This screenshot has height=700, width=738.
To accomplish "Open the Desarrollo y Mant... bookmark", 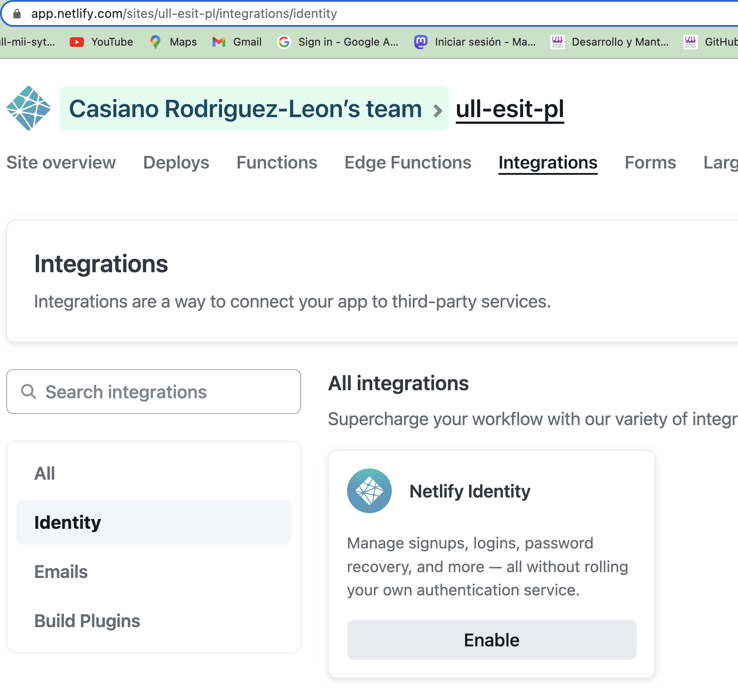I will click(x=610, y=42).
